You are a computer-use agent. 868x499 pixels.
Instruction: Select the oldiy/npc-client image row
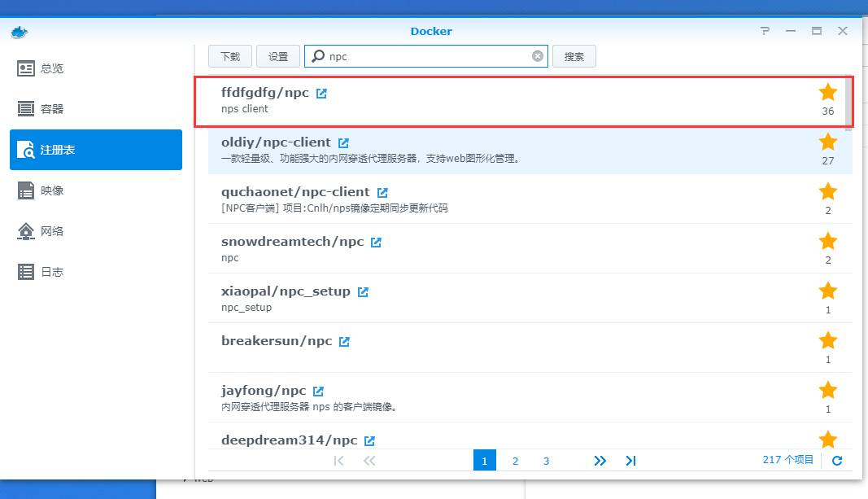pyautogui.click(x=530, y=150)
